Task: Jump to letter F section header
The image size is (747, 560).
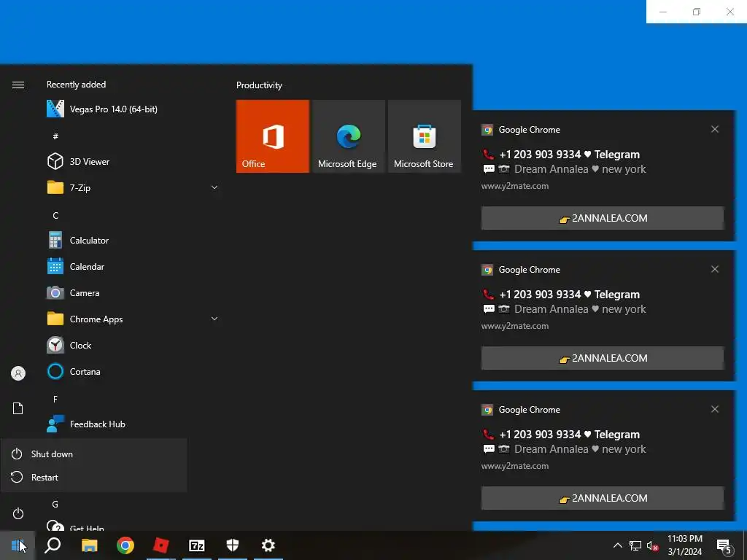Action: click(x=55, y=399)
